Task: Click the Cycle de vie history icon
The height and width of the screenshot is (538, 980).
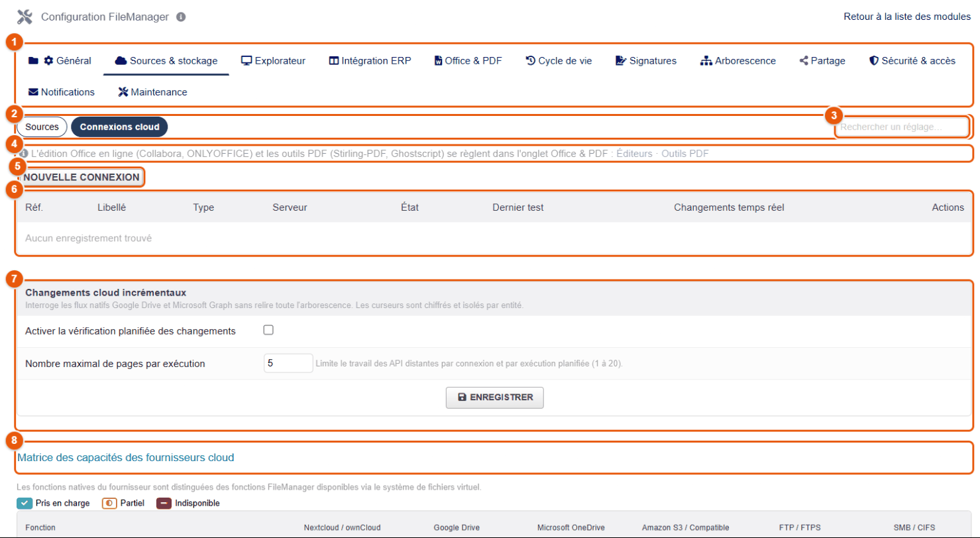Action: [530, 61]
